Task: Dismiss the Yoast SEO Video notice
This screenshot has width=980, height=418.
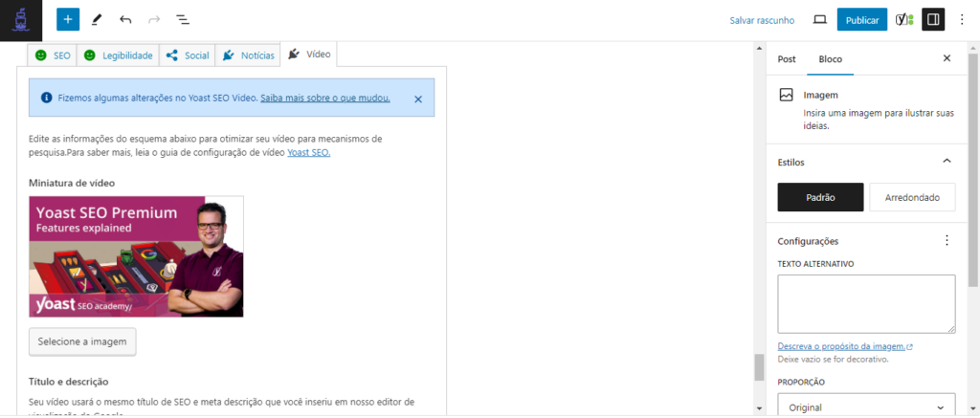Action: pos(418,99)
